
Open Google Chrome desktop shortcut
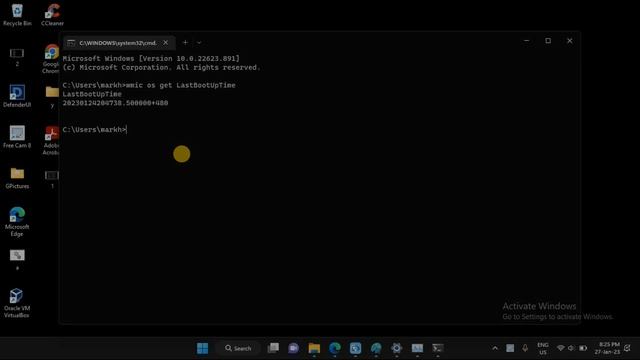point(51,59)
